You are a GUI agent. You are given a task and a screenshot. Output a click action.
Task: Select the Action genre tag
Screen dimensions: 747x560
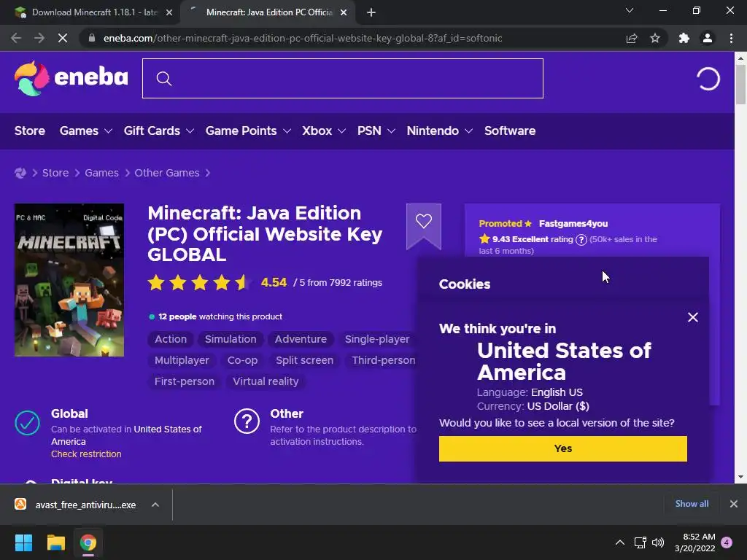click(x=171, y=339)
